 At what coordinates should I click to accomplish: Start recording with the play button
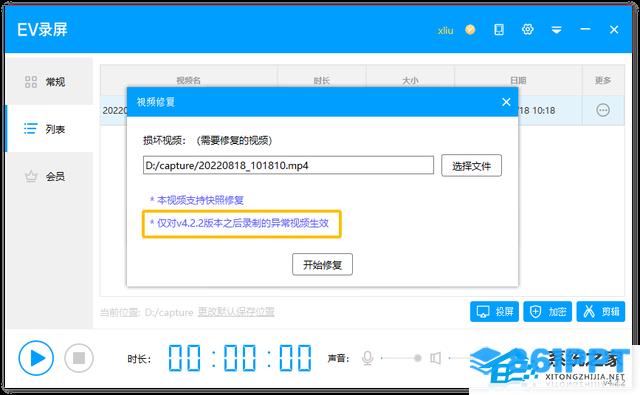[x=36, y=358]
